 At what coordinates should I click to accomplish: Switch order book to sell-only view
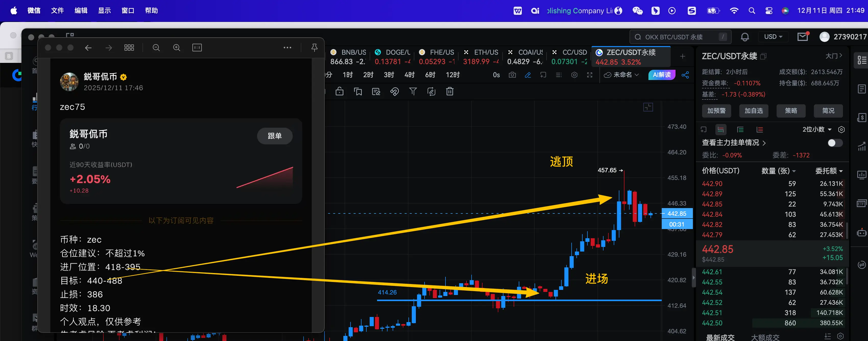coord(759,130)
